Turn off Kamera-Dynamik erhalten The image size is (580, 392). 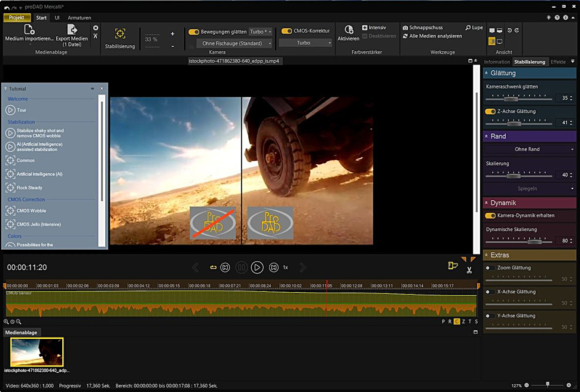click(x=490, y=216)
